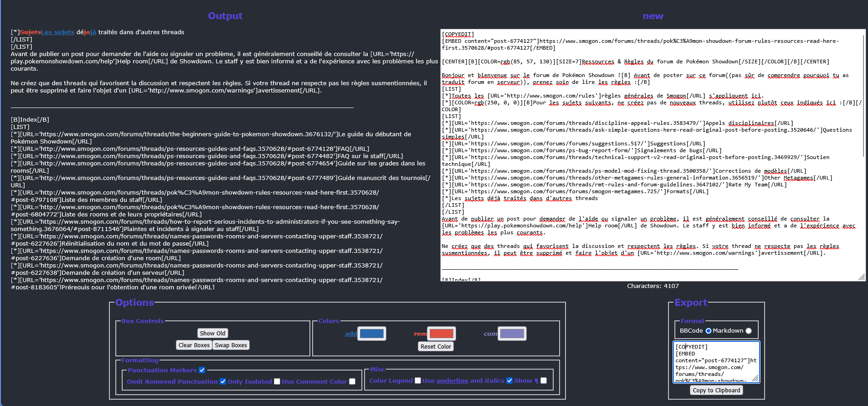Click 'Guide manuscrit des tournois' in Output

coord(381,178)
